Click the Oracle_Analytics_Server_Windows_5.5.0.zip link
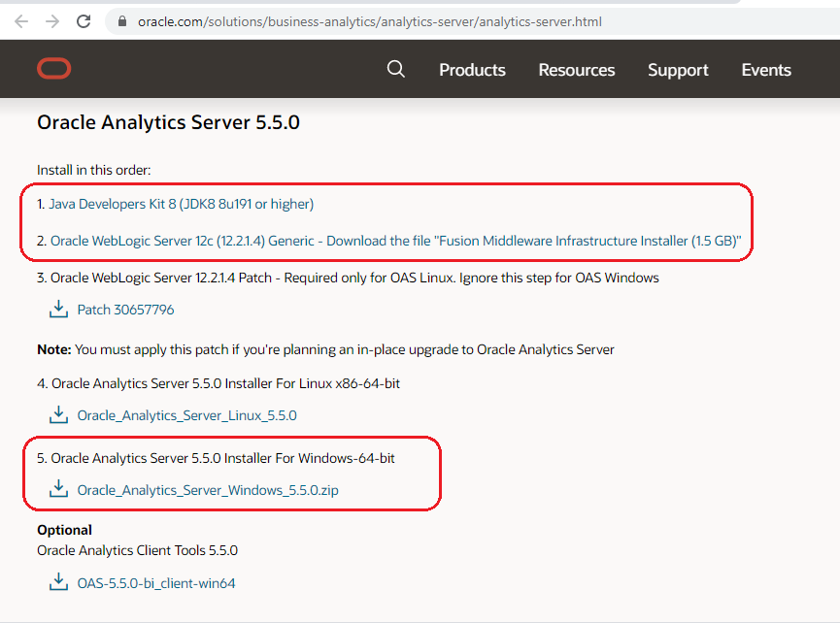840x623 pixels. pyautogui.click(x=210, y=490)
